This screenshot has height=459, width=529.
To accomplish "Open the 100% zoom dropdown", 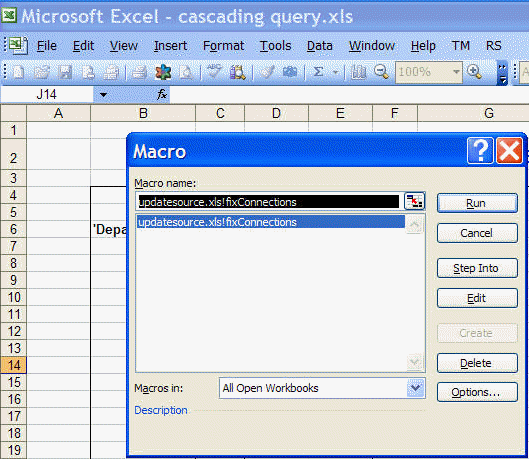I will point(456,72).
